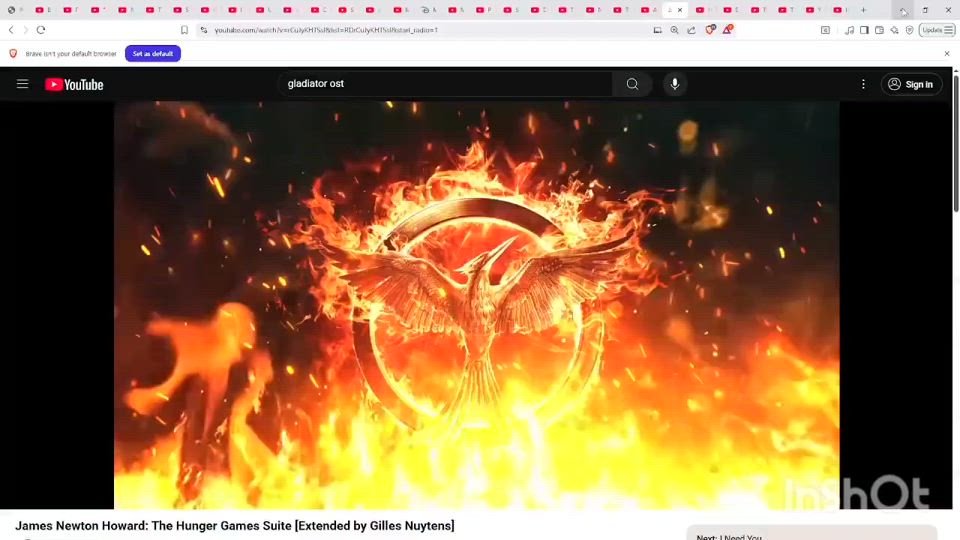Open a new browser tab
960x540 pixels.
863,10
